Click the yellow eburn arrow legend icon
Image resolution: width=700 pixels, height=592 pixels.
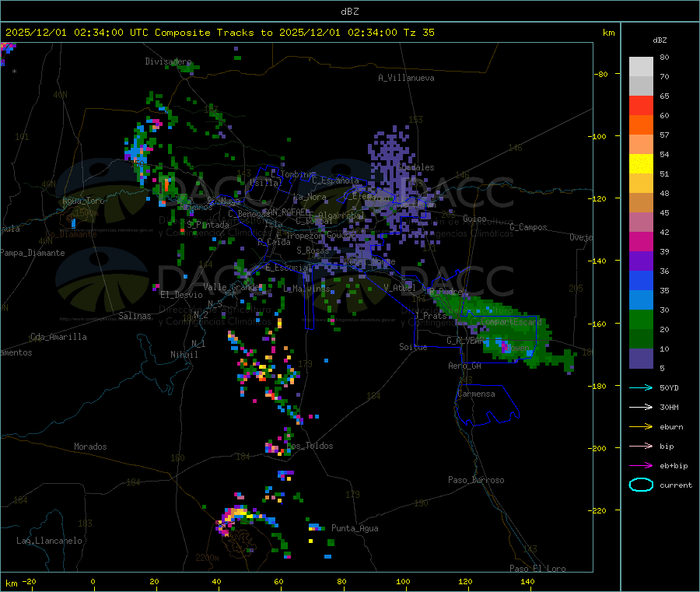[x=641, y=426]
